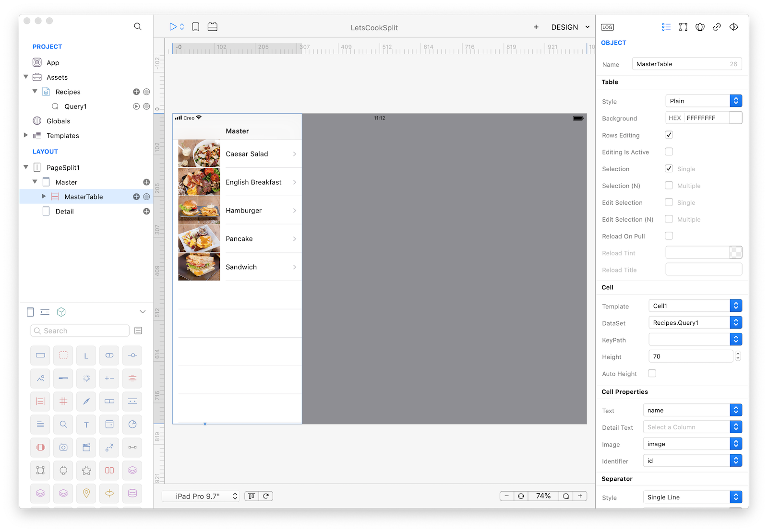
Task: Click the library Search field
Action: click(x=80, y=331)
